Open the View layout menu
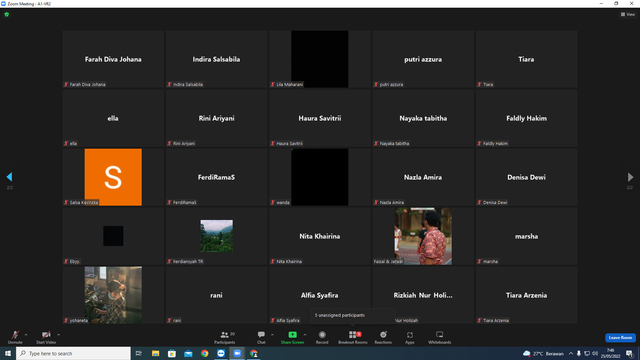Screen dimensions: 640x360 click(x=628, y=14)
